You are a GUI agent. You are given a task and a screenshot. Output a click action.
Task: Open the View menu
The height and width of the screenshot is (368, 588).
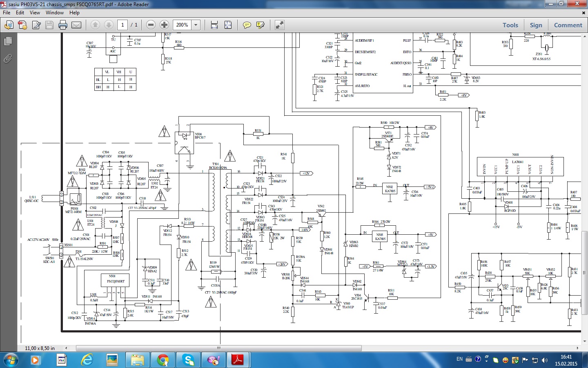pyautogui.click(x=35, y=13)
